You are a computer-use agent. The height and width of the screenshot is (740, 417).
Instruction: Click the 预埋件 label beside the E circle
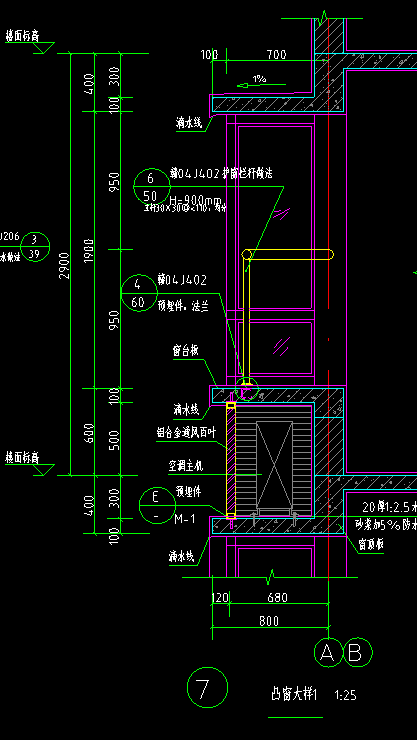[x=188, y=491]
